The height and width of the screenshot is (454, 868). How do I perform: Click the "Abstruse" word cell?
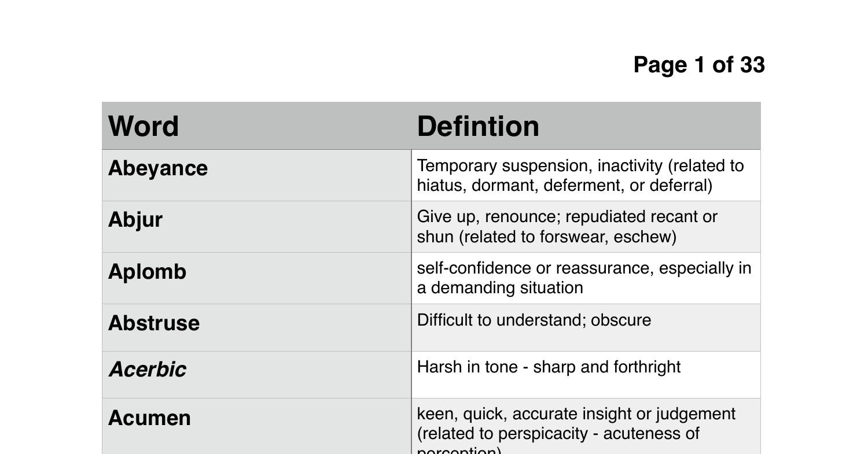[x=153, y=323]
